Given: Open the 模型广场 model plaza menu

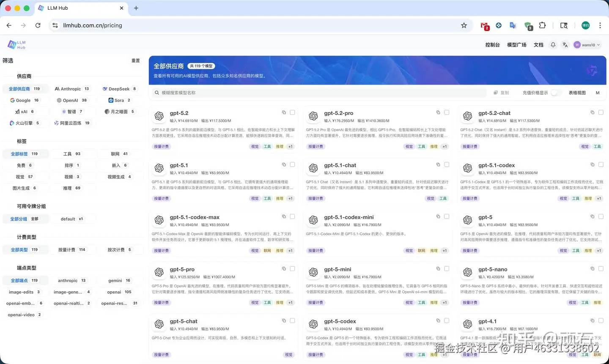Looking at the screenshot, I should click(517, 45).
